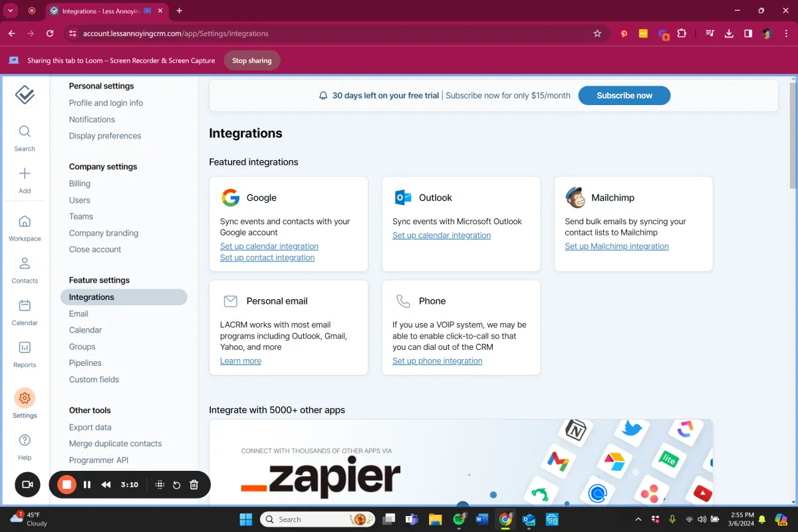This screenshot has width=798, height=532.
Task: Show hidden system tray icons
Action: 638,519
